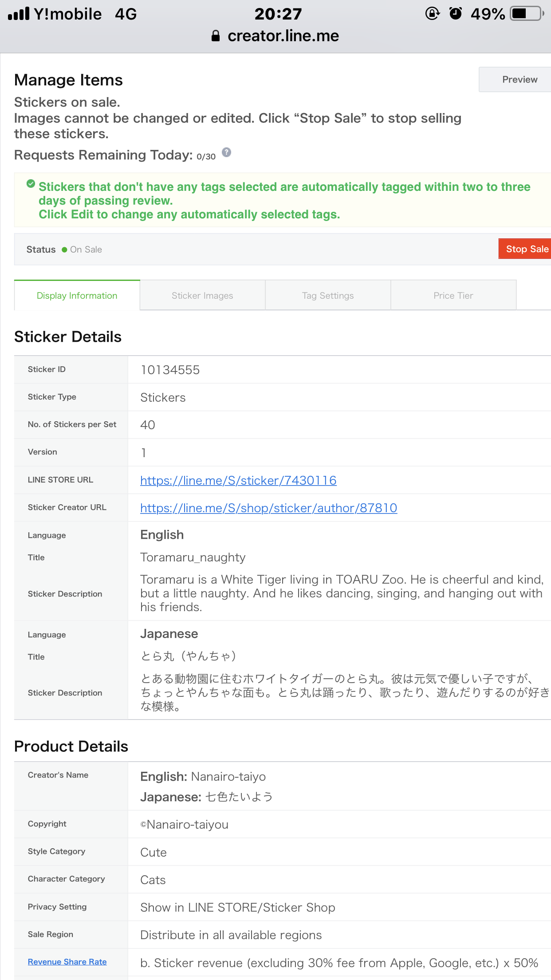Tap the alarm clock status icon
The width and height of the screenshot is (551, 980).
point(456,14)
